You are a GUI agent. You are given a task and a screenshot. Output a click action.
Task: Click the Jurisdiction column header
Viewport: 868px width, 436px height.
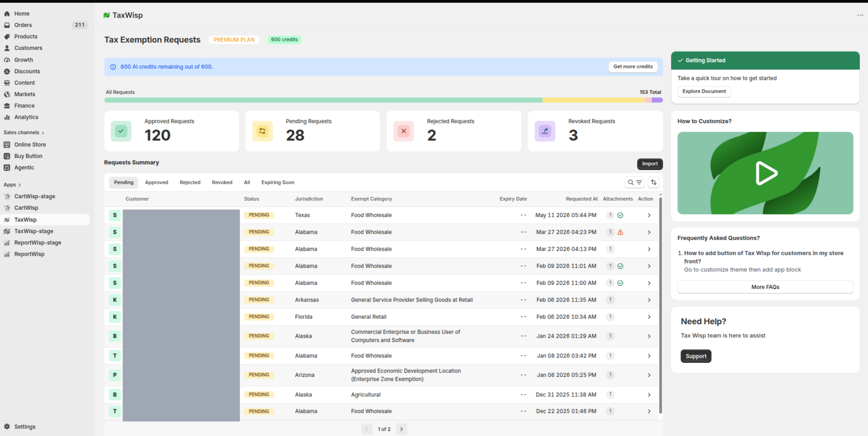pos(309,199)
